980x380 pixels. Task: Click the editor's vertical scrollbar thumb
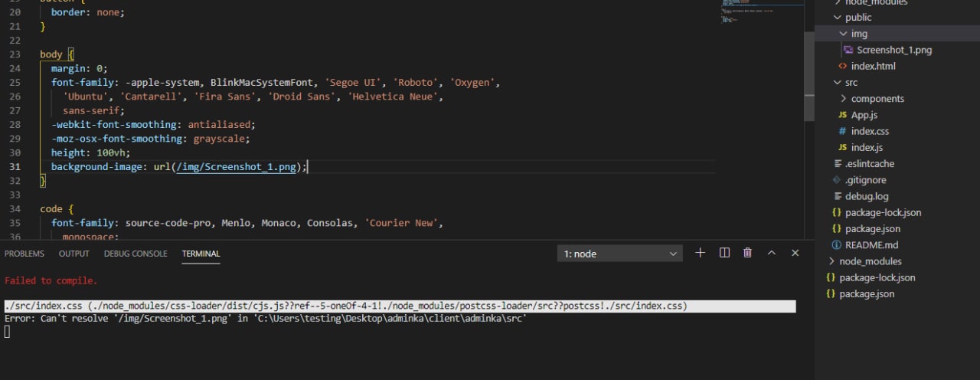coord(808,98)
